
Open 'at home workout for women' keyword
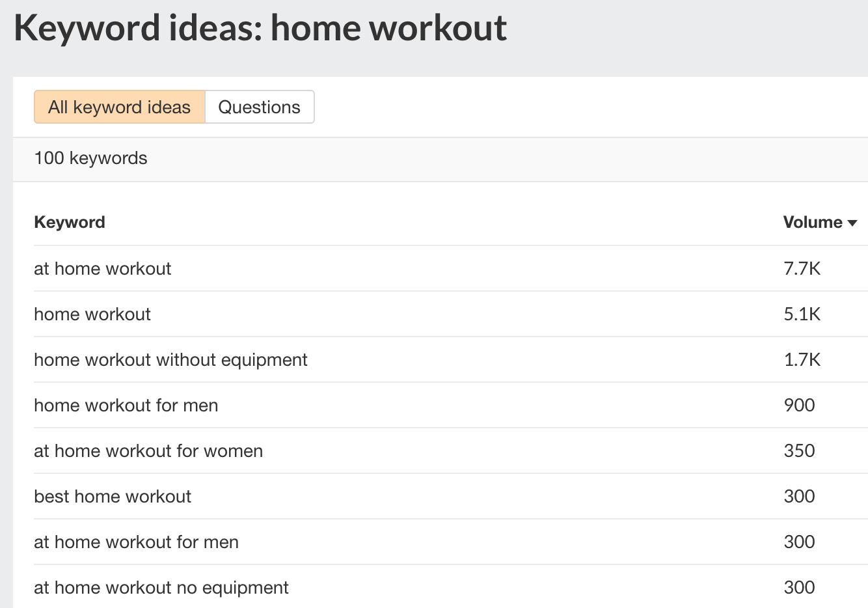pos(148,450)
